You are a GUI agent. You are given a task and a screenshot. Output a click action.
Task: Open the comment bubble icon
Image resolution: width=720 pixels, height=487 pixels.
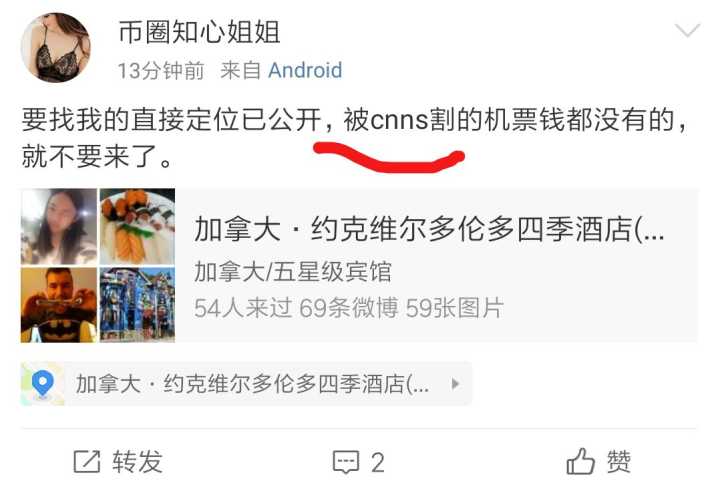pos(346,462)
